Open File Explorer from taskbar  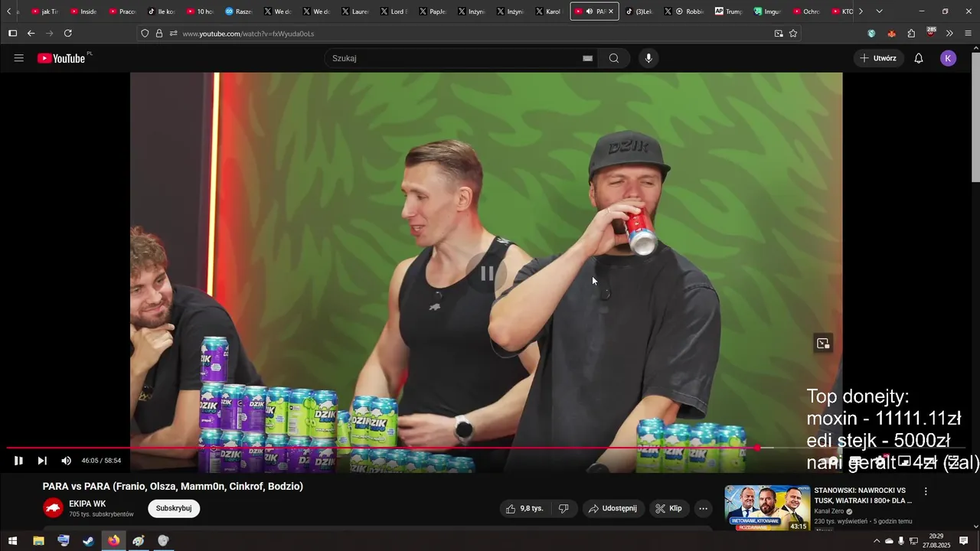38,541
